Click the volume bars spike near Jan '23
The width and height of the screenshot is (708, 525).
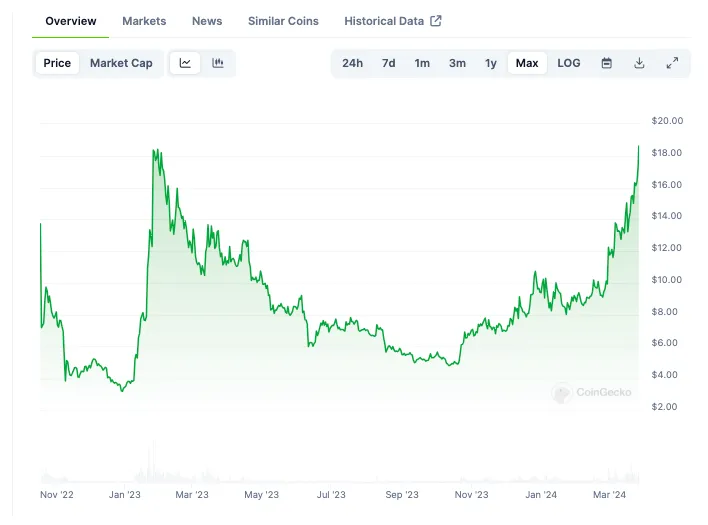point(153,460)
